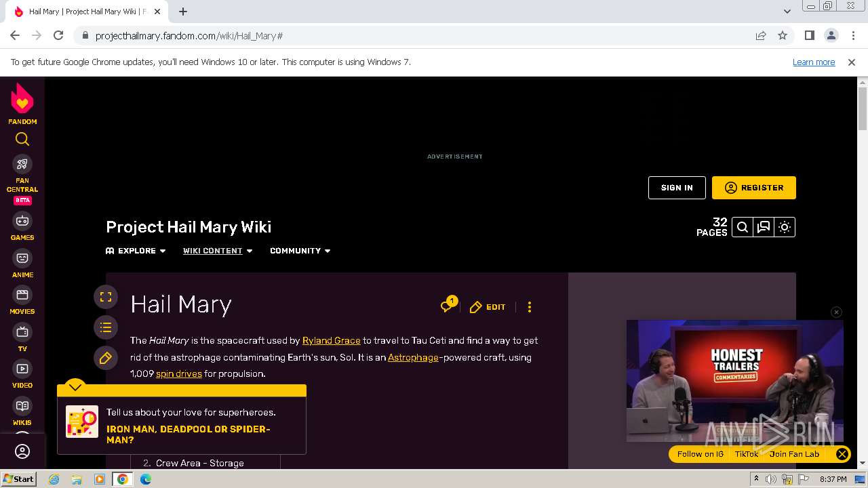Open the wiki Discuss icon

point(764,227)
